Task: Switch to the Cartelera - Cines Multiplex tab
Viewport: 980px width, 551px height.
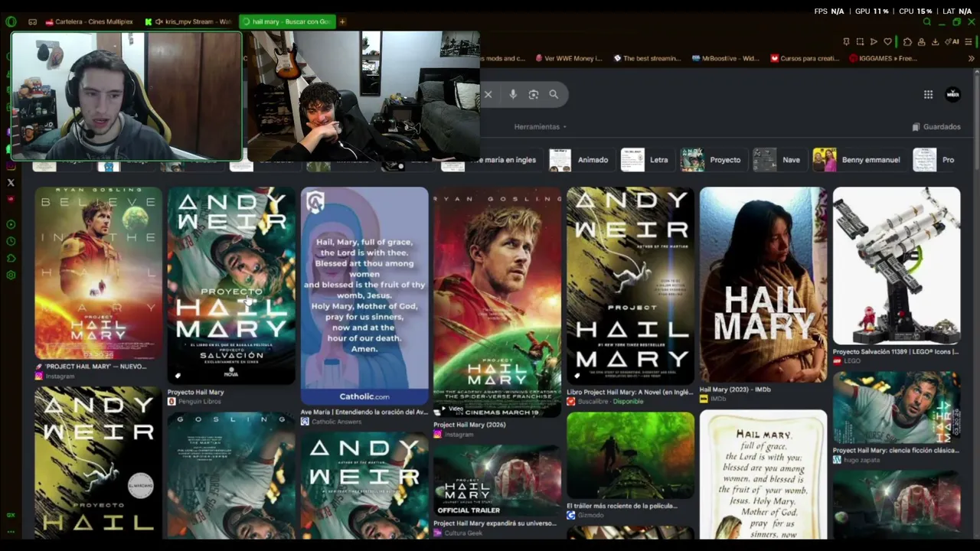Action: tap(91, 21)
